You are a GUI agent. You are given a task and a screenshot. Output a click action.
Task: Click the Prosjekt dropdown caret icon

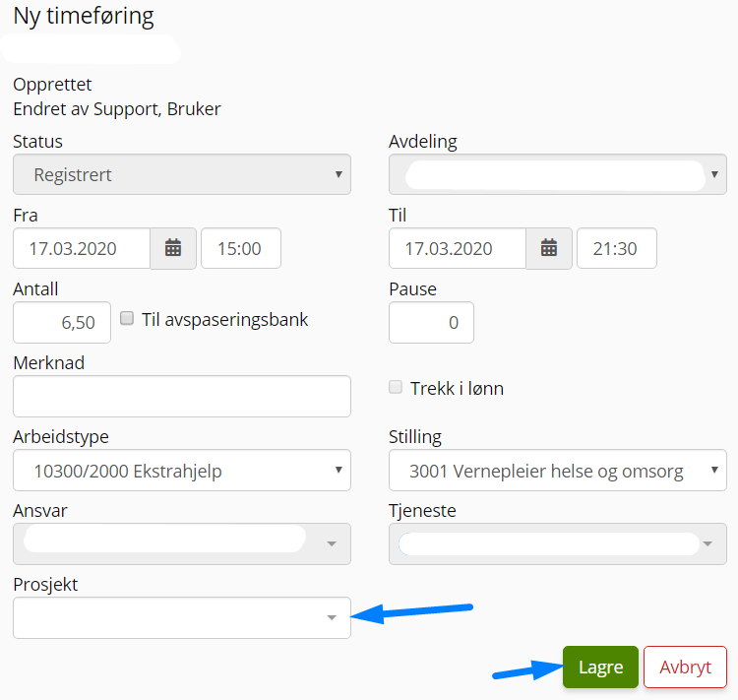332,617
